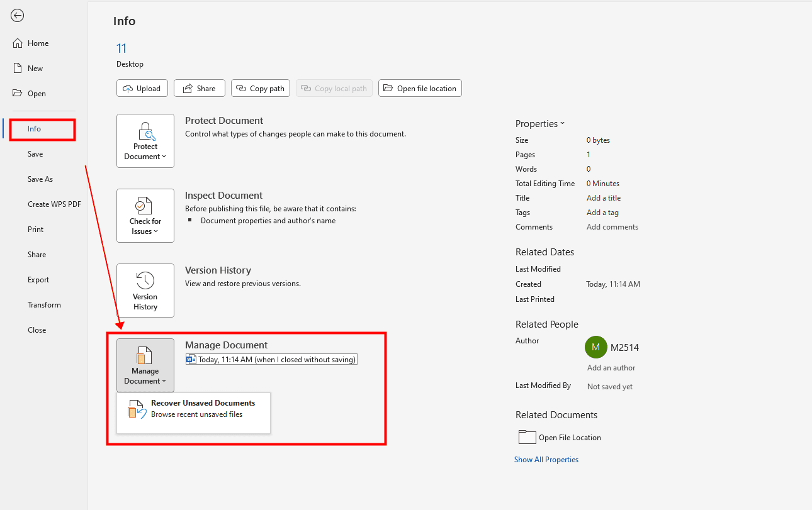Choose Export in left menu

tap(38, 280)
